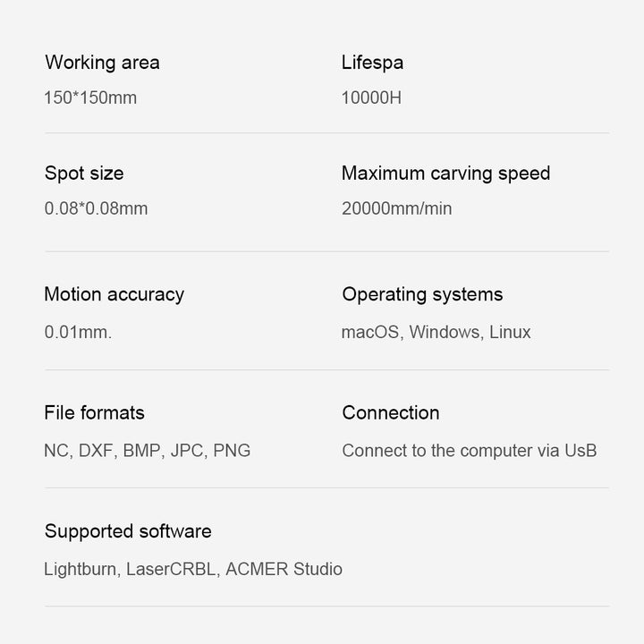Click the Maximum carving speed heading

(x=445, y=174)
